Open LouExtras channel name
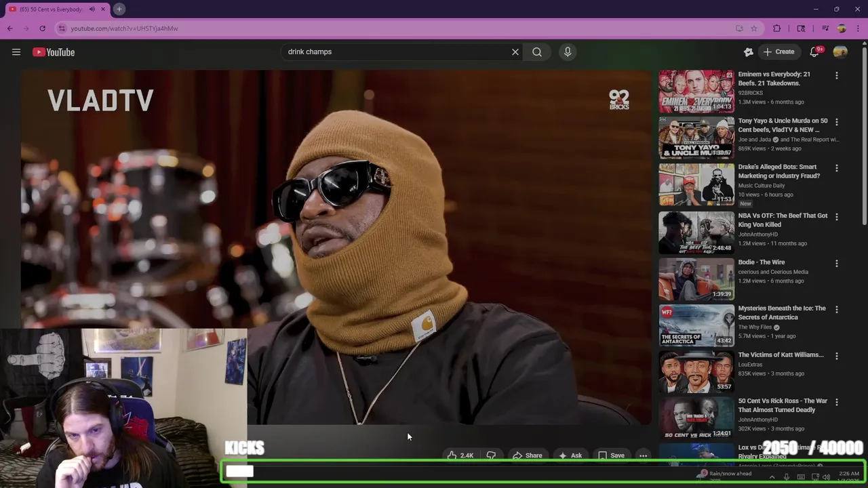The image size is (868, 488). pyautogui.click(x=750, y=364)
